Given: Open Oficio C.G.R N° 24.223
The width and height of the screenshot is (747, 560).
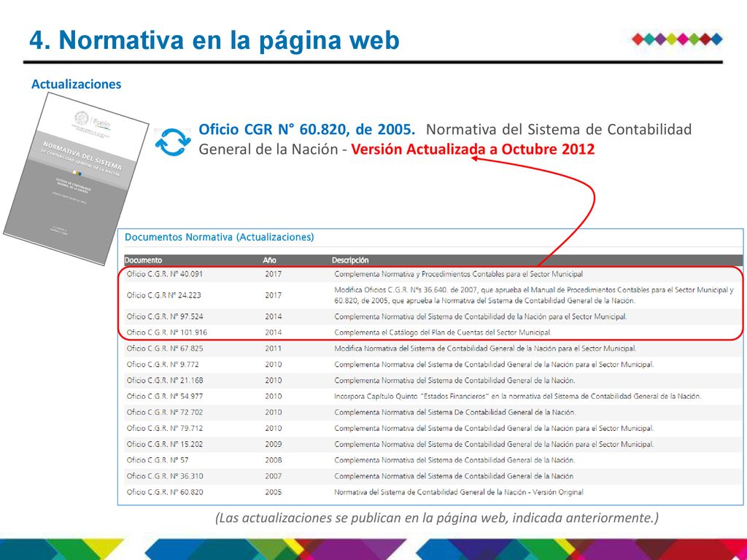Looking at the screenshot, I should pos(163,295).
